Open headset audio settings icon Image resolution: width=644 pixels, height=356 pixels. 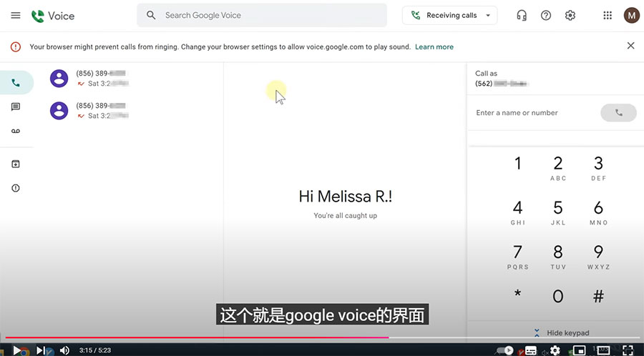[x=522, y=16]
